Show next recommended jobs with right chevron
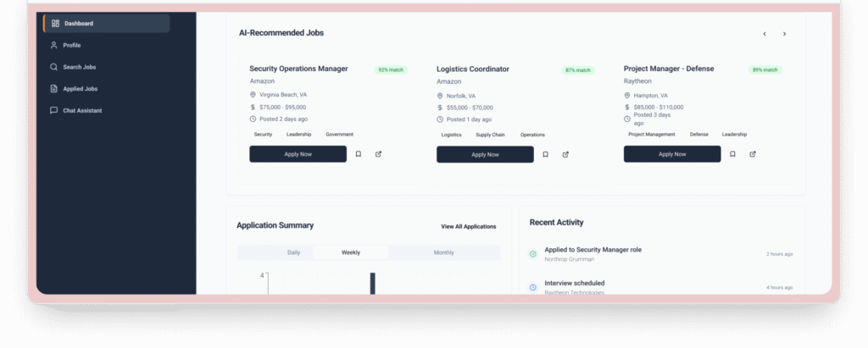868x348 pixels. 784,34
